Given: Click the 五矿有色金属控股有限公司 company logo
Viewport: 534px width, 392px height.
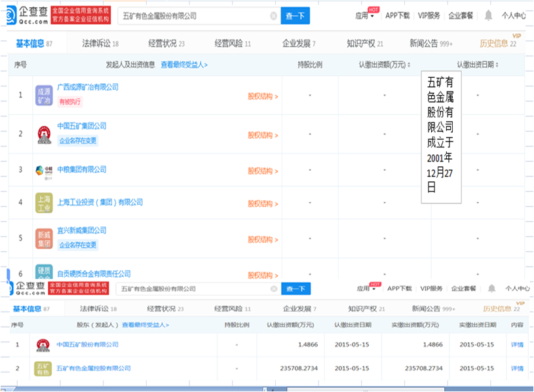Looking at the screenshot, I should 43,368.
